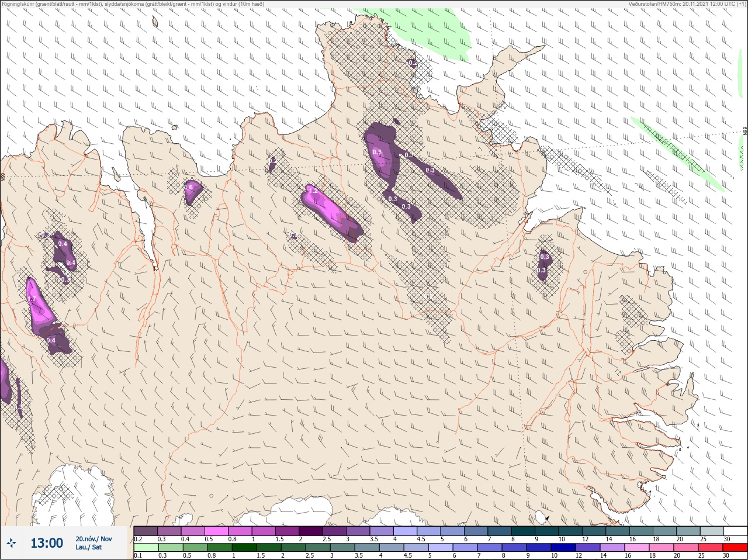
Task: Pick the bright magenta swatch in upper legend row
Action: click(216, 531)
